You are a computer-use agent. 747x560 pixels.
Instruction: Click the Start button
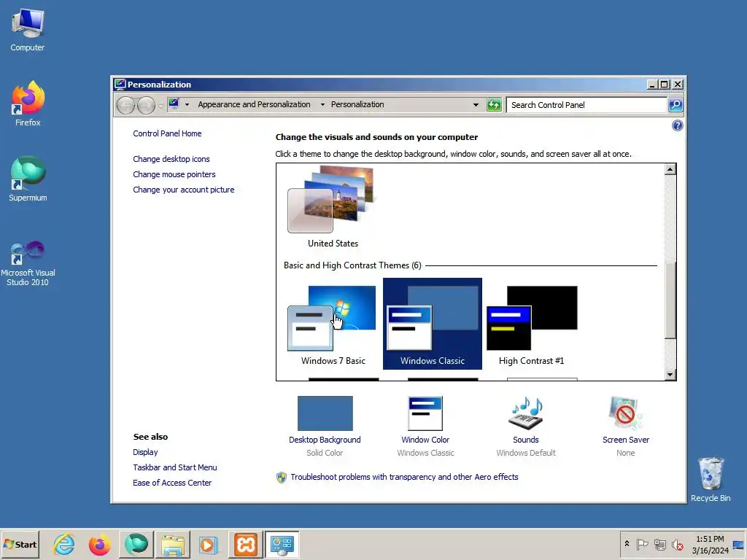click(20, 544)
